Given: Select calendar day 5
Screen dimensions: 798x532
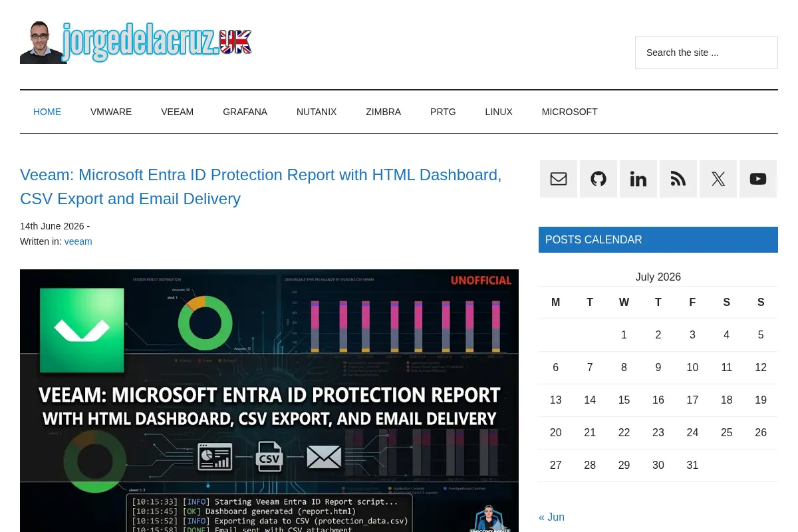Looking at the screenshot, I should pyautogui.click(x=761, y=335).
